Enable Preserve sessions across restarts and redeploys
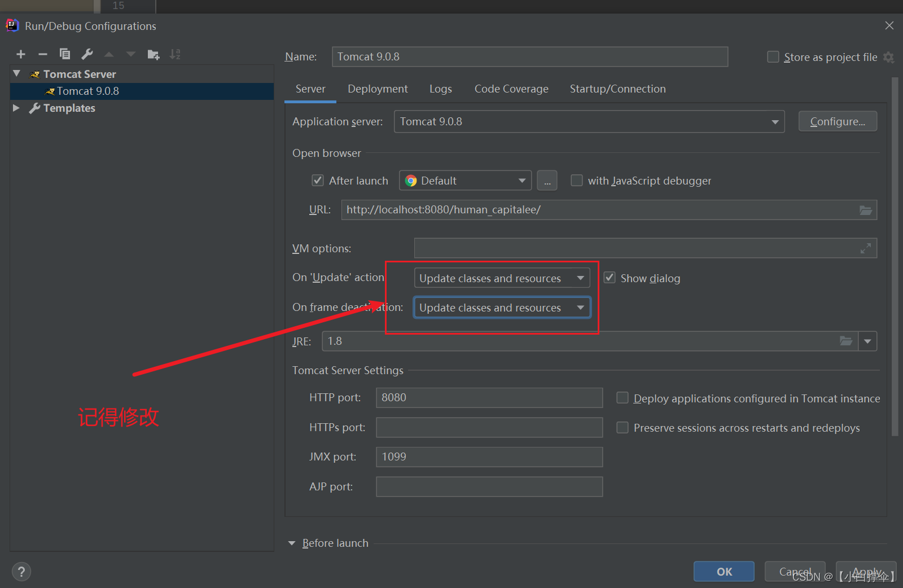 [623, 428]
